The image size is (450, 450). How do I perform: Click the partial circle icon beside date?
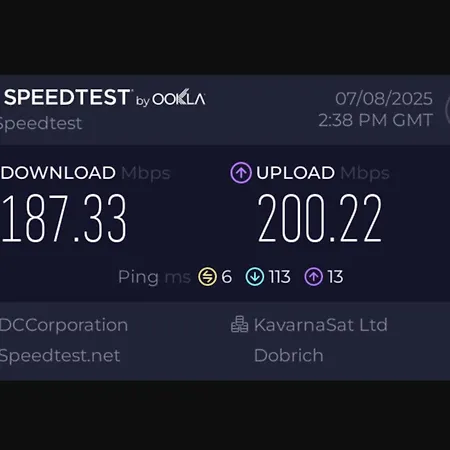447,110
